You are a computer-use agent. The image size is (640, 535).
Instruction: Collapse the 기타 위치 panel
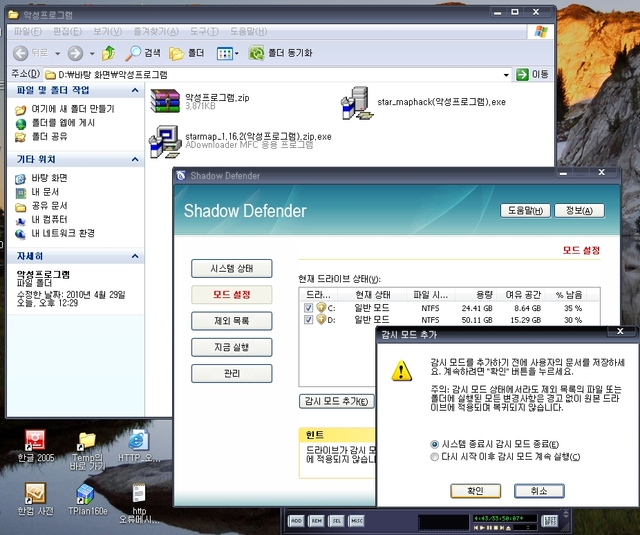click(135, 159)
